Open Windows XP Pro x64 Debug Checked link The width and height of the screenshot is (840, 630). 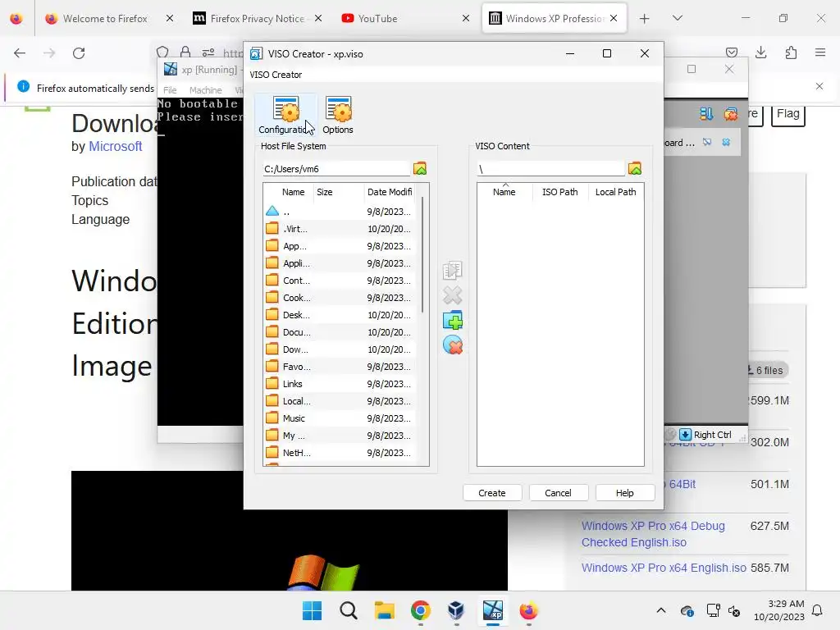[653, 534]
